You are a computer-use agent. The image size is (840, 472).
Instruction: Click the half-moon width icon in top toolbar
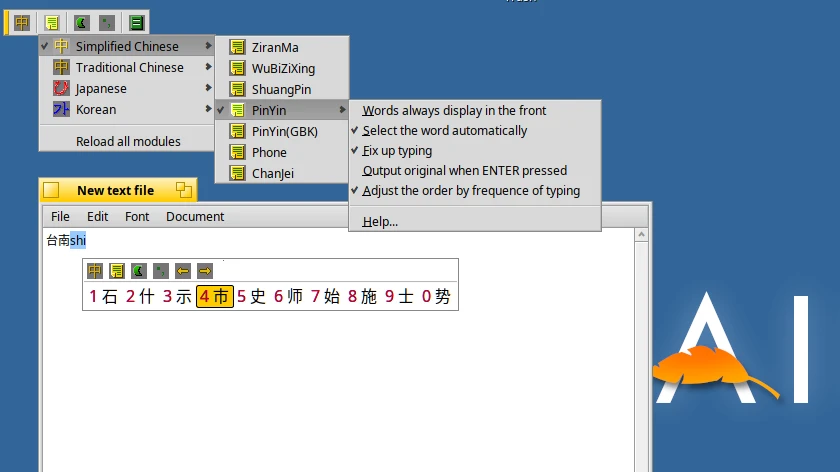click(x=81, y=22)
